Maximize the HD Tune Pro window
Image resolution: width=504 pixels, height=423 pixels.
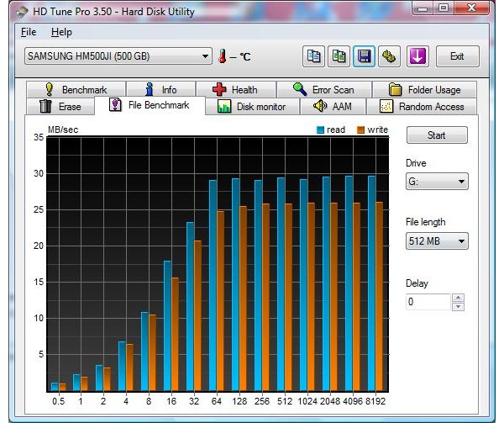point(444,8)
